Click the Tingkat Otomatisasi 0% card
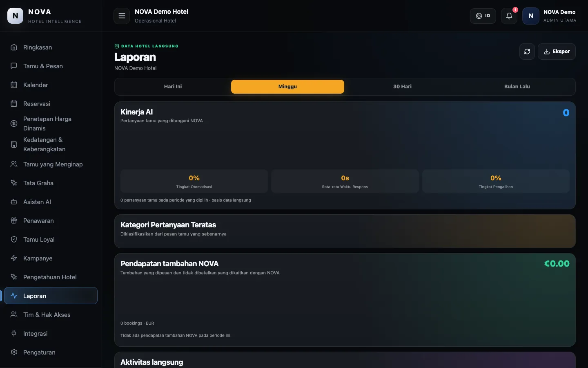 194,181
